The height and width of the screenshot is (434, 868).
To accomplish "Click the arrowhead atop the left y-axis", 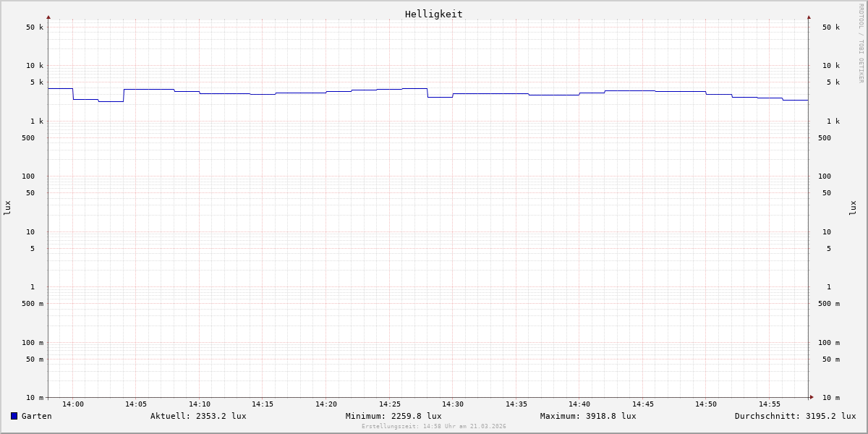I will click(x=48, y=17).
